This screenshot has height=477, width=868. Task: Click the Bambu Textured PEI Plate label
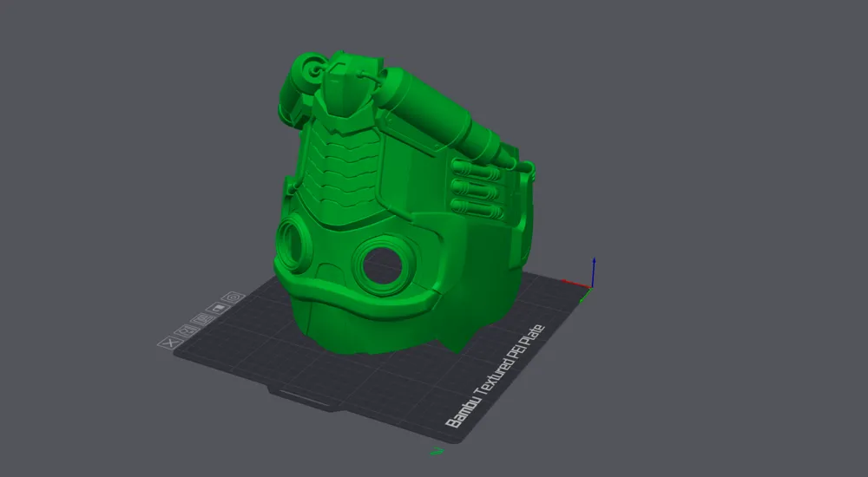pos(496,376)
